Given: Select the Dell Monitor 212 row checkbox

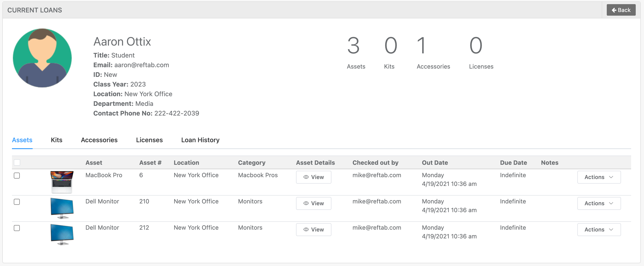Looking at the screenshot, I should click(17, 228).
